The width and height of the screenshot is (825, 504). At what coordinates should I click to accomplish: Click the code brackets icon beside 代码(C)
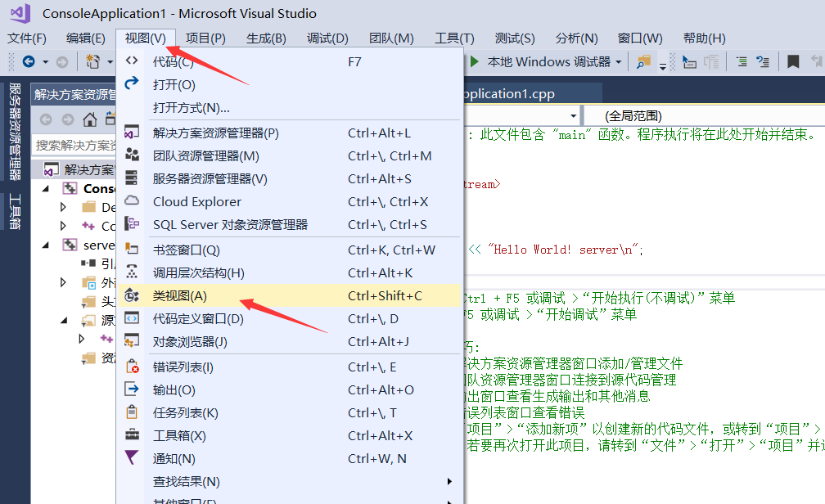tap(132, 61)
